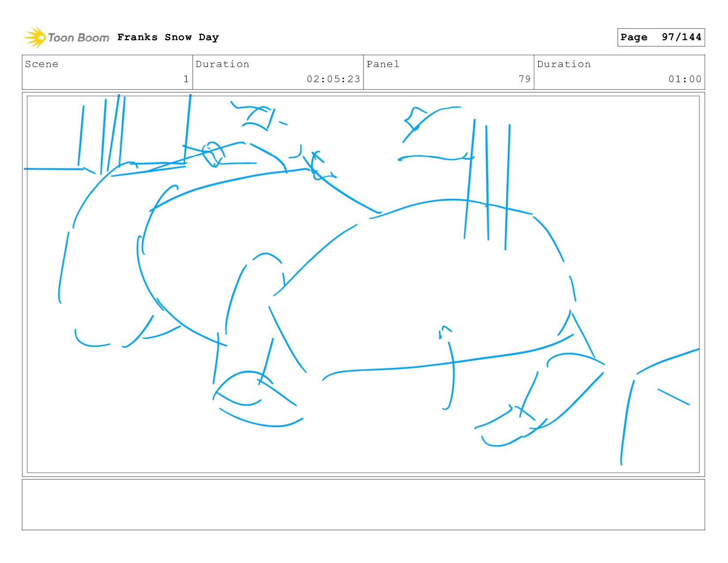Select the 02:05:23 duration value
The image size is (728, 563).
click(334, 79)
